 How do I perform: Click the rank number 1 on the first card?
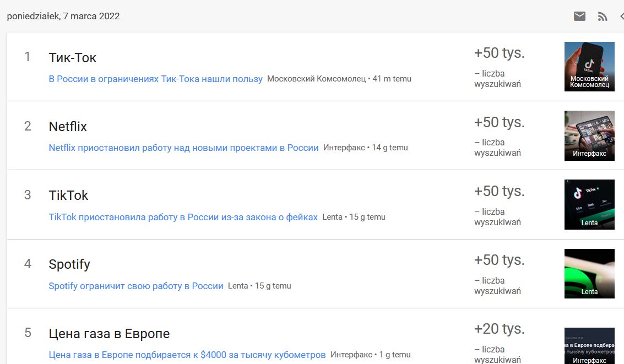click(28, 57)
